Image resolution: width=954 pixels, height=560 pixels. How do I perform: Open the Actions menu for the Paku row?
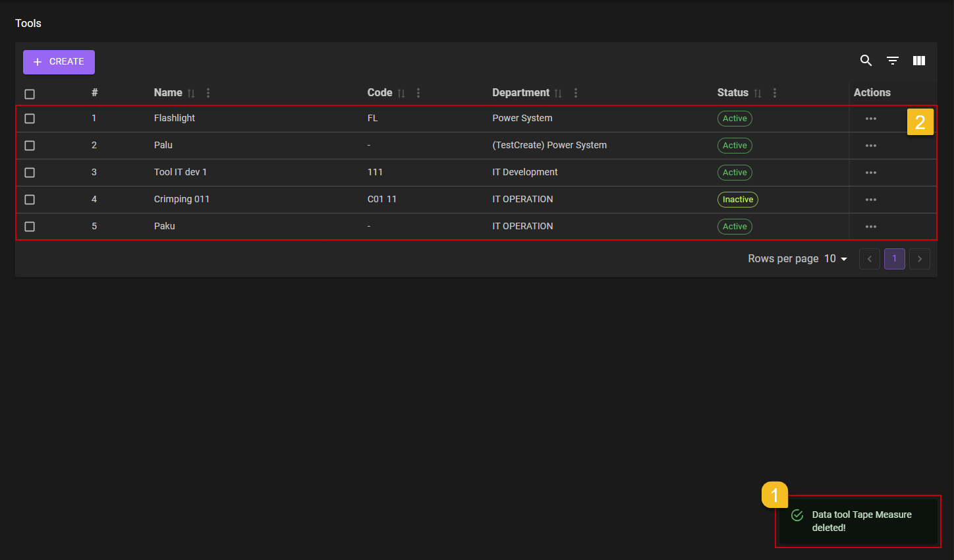[x=870, y=226]
